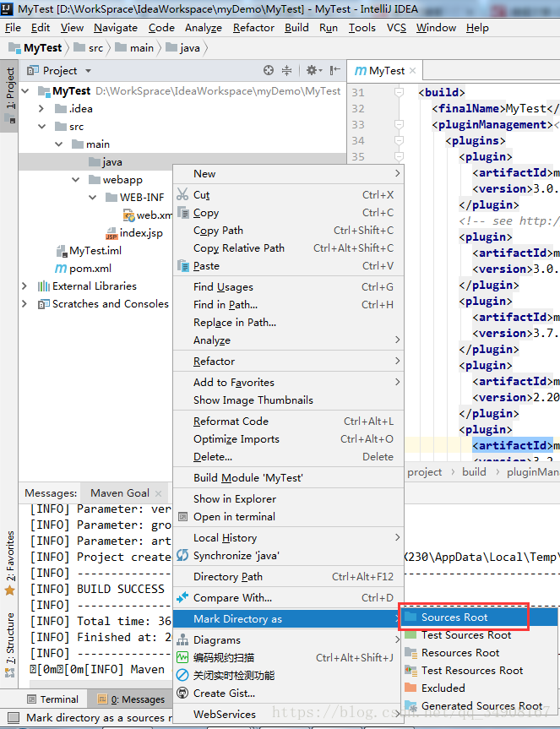Open the VCS menu
560x729 pixels.
coord(396,28)
